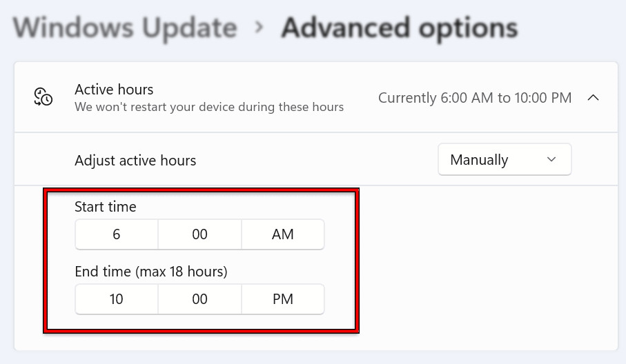This screenshot has height=364, width=626.
Task: Change the Start time minutes field
Action: [199, 234]
